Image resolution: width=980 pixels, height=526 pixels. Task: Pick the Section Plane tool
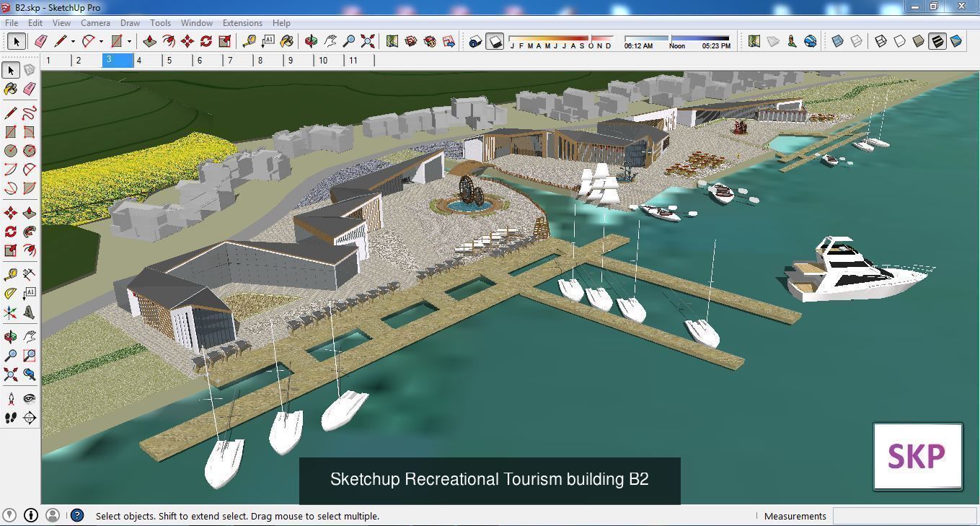coord(29,418)
